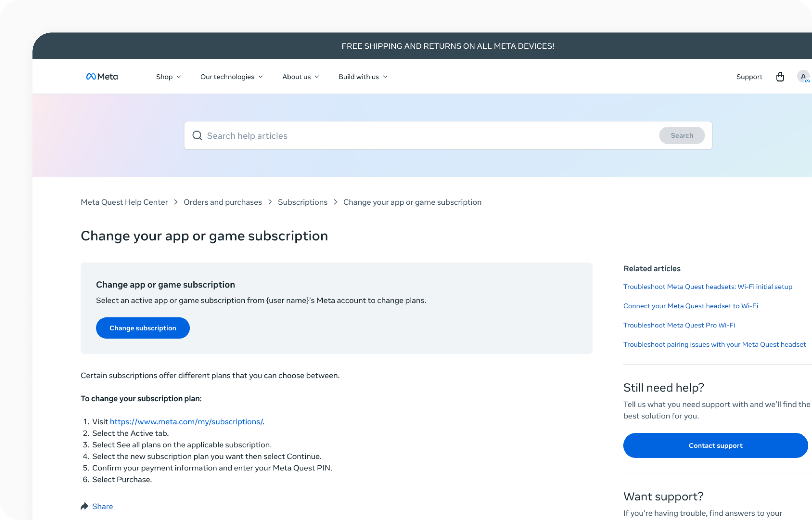The image size is (812, 520).
Task: Open Troubleshoot Meta Quest Pro Wi-Fi article
Action: point(679,325)
